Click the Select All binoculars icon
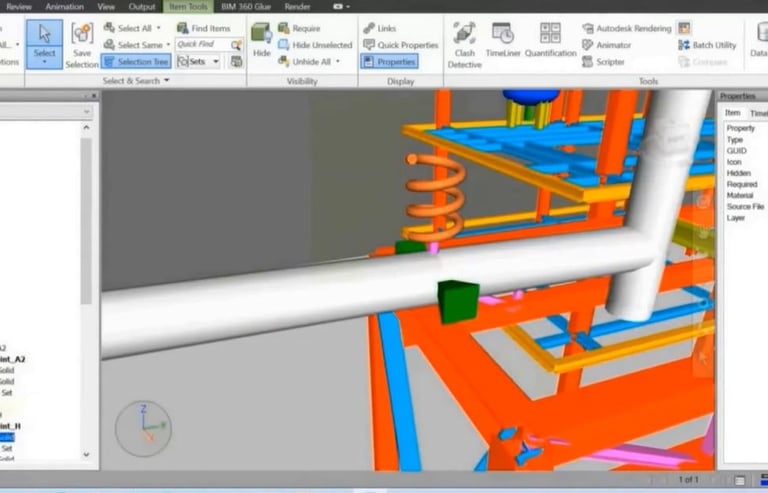 (109, 28)
